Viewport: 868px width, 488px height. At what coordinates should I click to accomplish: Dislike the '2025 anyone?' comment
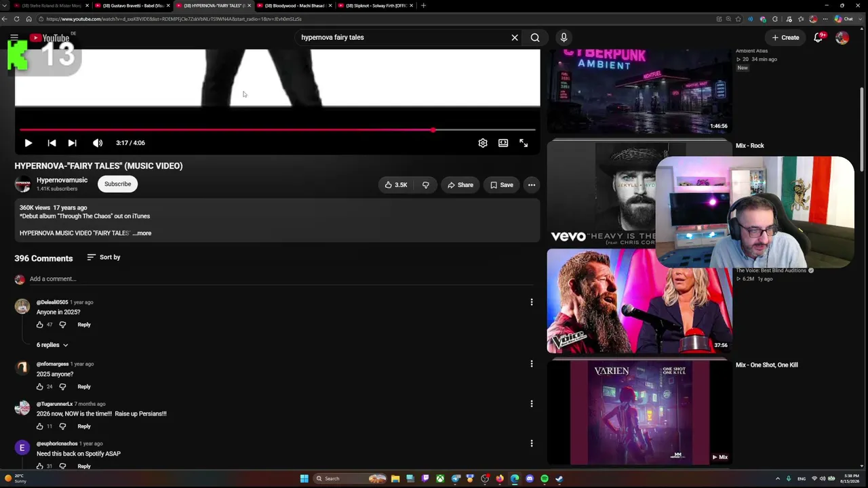[x=62, y=387]
